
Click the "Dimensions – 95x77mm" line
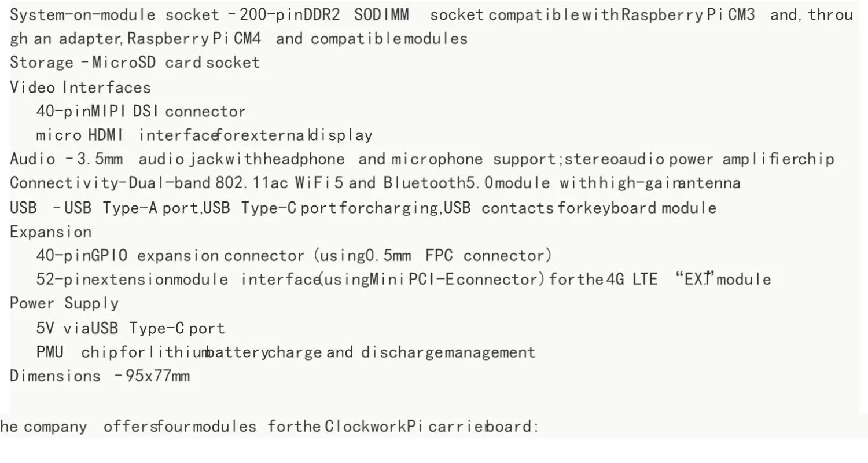point(100,376)
